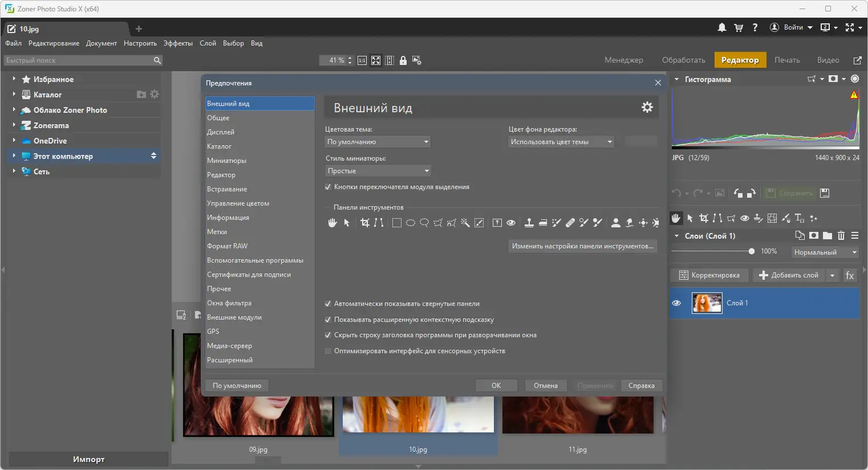Click the trash icon in Layers panel
Image resolution: width=868 pixels, height=470 pixels.
coord(841,235)
